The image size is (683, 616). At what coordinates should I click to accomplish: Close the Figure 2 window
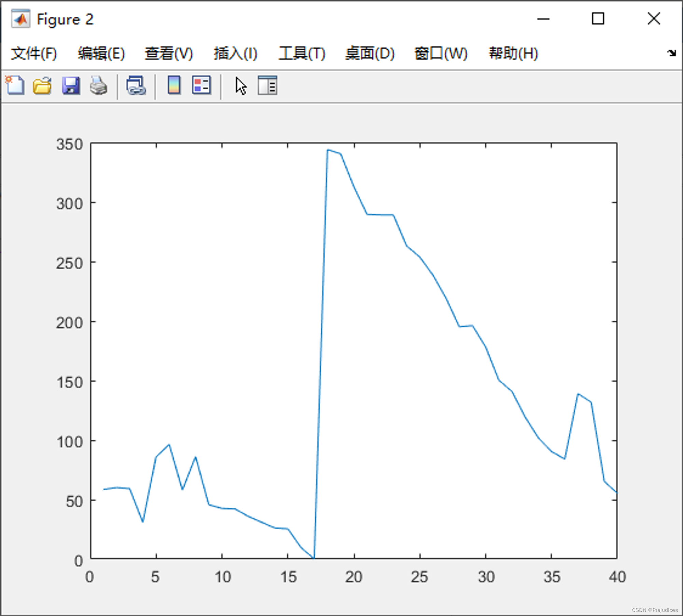[654, 18]
